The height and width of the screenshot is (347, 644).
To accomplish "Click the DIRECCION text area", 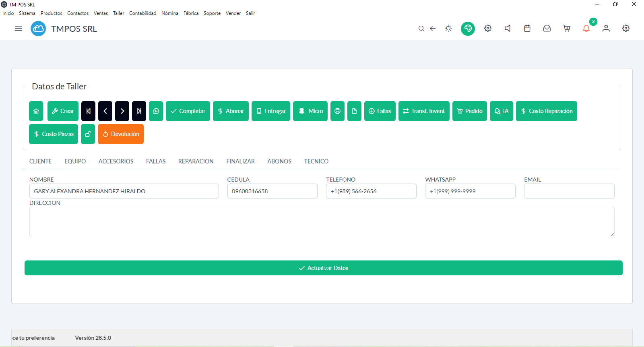I will click(x=322, y=222).
